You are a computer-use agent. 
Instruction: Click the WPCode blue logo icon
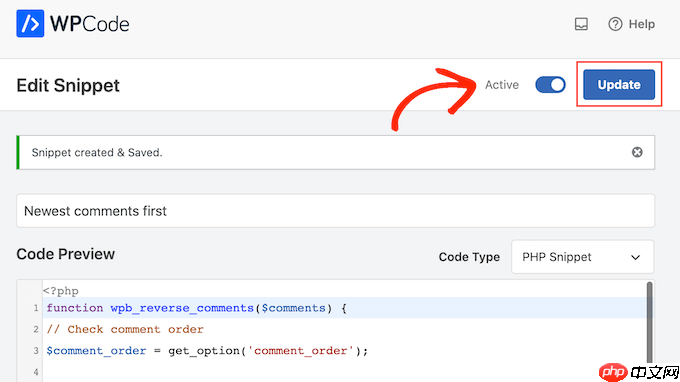(30, 23)
